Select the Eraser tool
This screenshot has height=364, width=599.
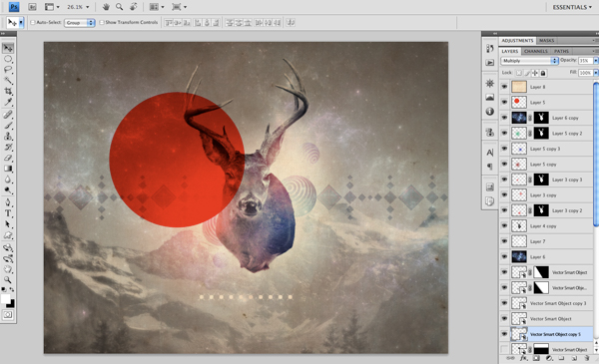(x=8, y=158)
